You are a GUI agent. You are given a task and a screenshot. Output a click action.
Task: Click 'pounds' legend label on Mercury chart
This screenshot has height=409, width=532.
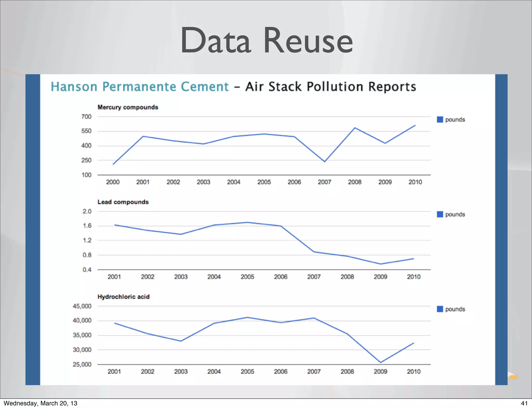click(455, 120)
